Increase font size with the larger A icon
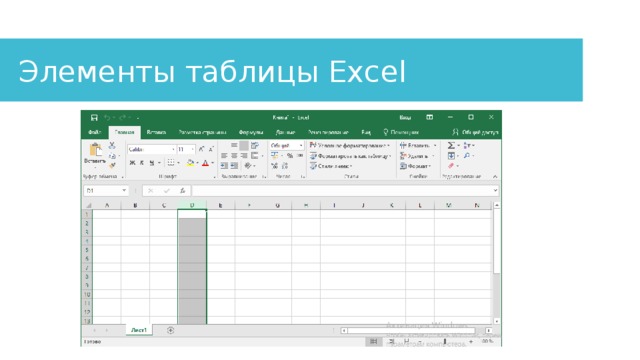This screenshot has width=640, height=360. 201,149
